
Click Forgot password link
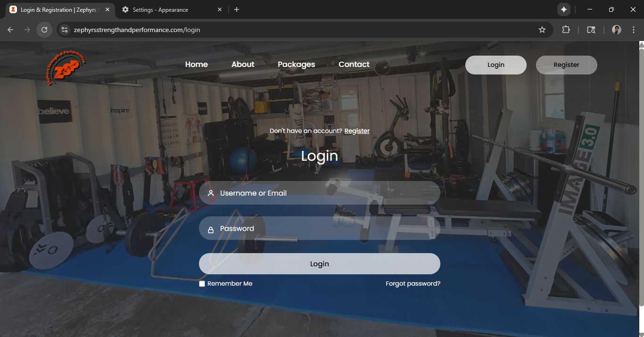[413, 283]
